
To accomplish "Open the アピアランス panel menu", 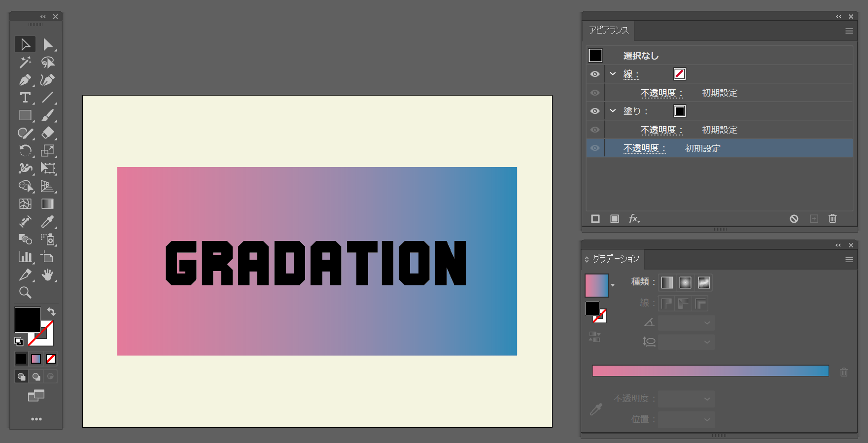I will (x=849, y=31).
